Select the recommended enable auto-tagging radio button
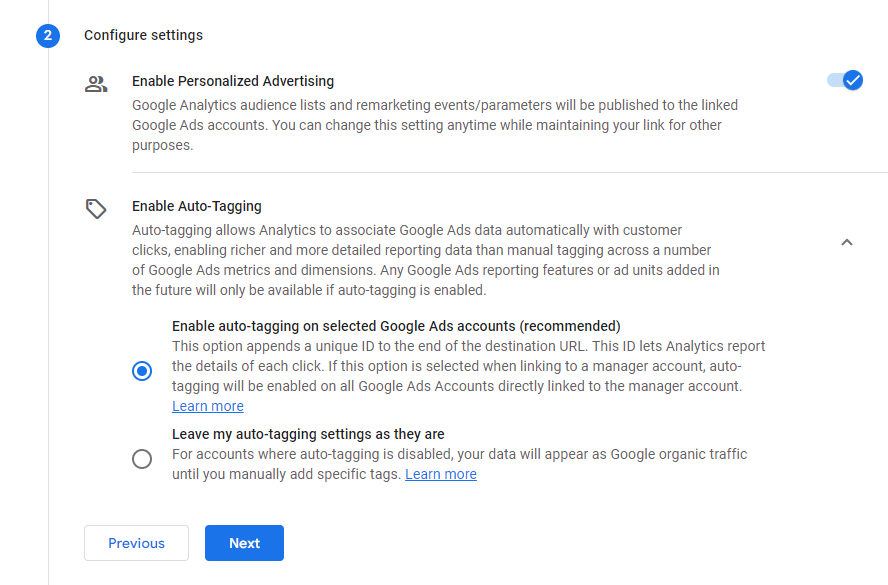888x585 pixels. tap(142, 371)
